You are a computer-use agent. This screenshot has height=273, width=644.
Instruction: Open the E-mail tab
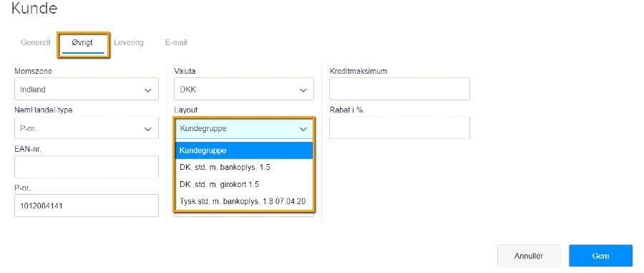click(176, 42)
